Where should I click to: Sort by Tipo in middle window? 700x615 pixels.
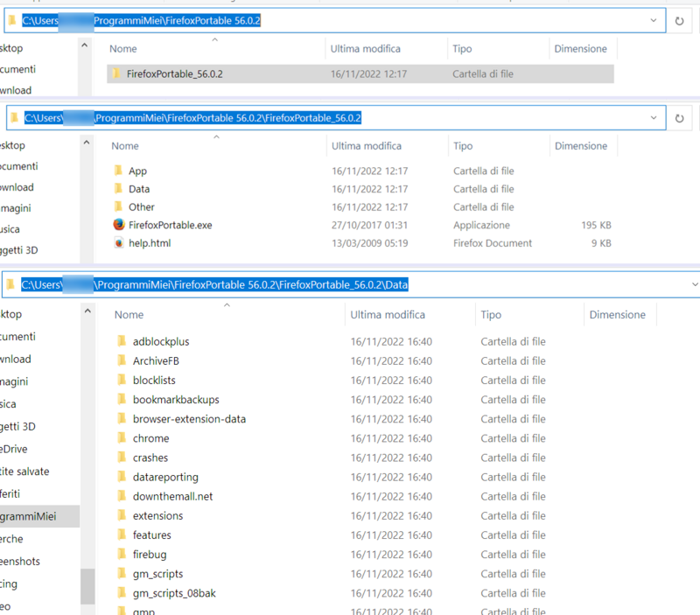click(463, 146)
